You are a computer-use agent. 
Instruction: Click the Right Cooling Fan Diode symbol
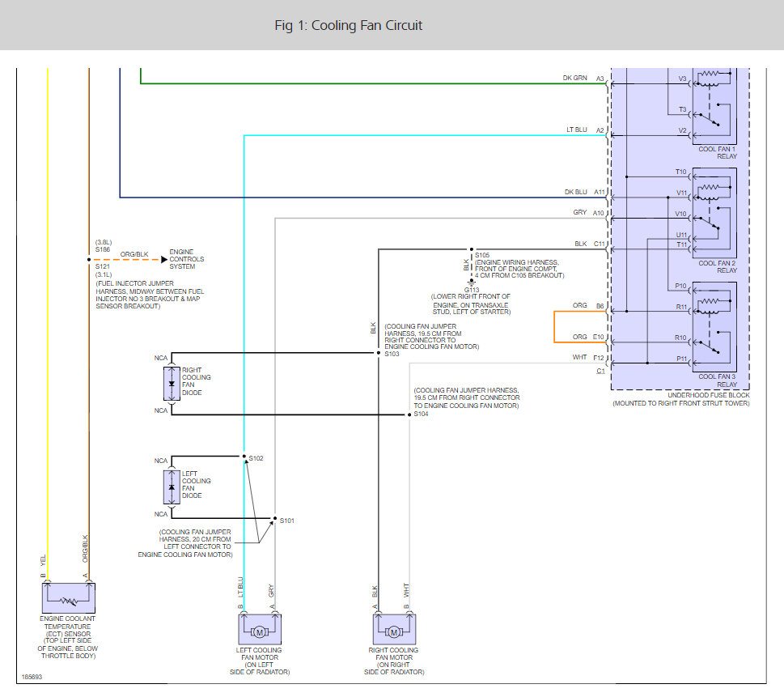point(172,384)
